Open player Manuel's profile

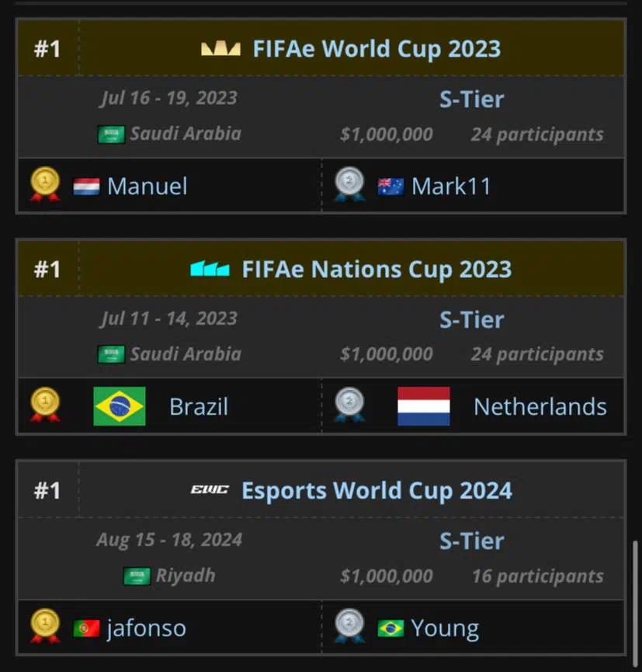[147, 186]
